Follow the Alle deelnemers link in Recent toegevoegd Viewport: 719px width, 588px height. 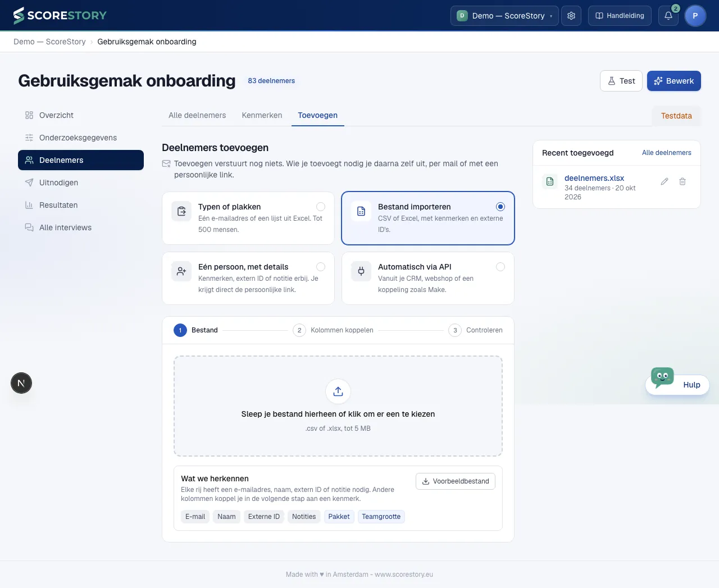pyautogui.click(x=666, y=153)
